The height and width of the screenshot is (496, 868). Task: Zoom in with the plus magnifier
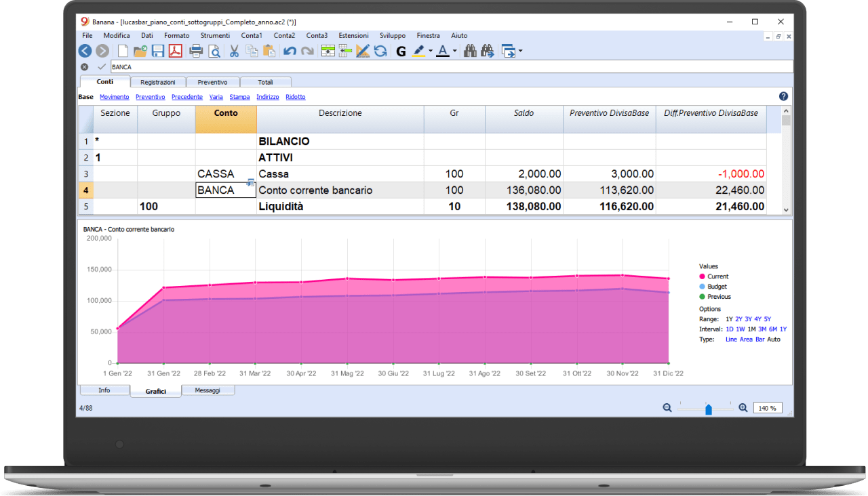tap(743, 408)
